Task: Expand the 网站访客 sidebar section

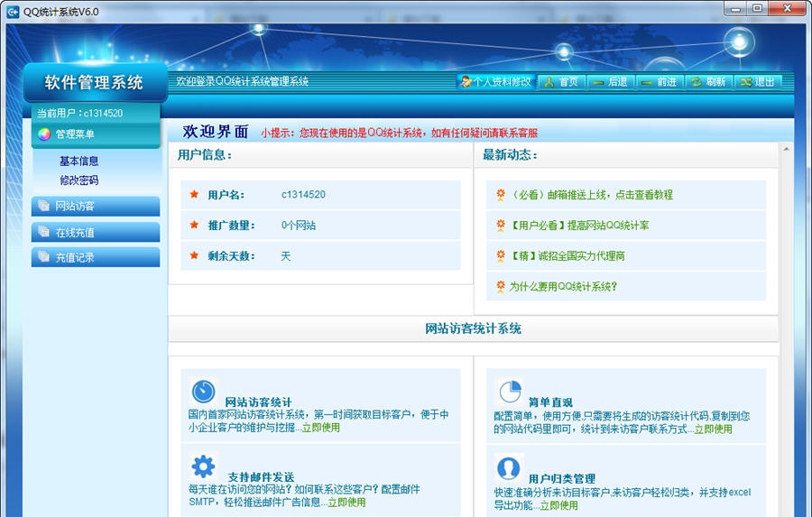Action: click(x=96, y=207)
